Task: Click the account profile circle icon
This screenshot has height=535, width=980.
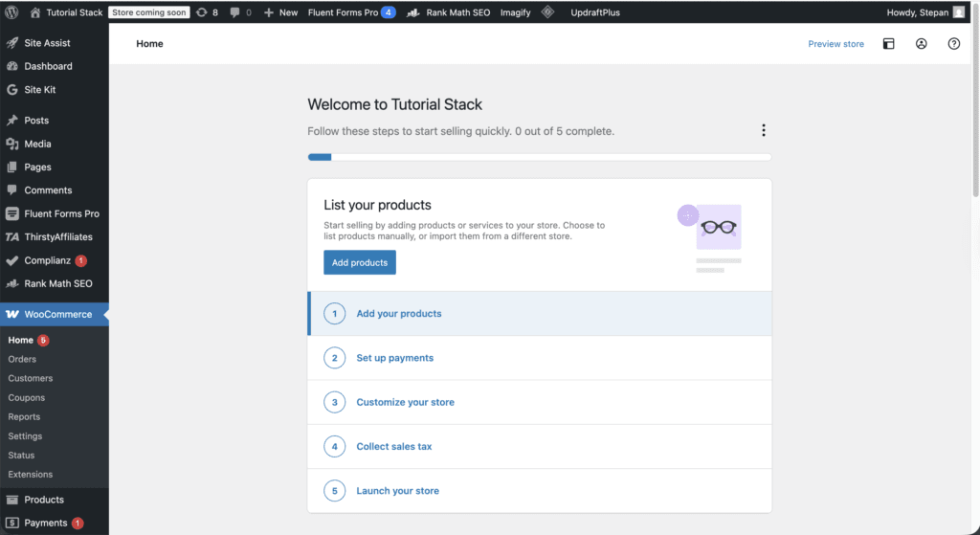Action: tap(922, 43)
